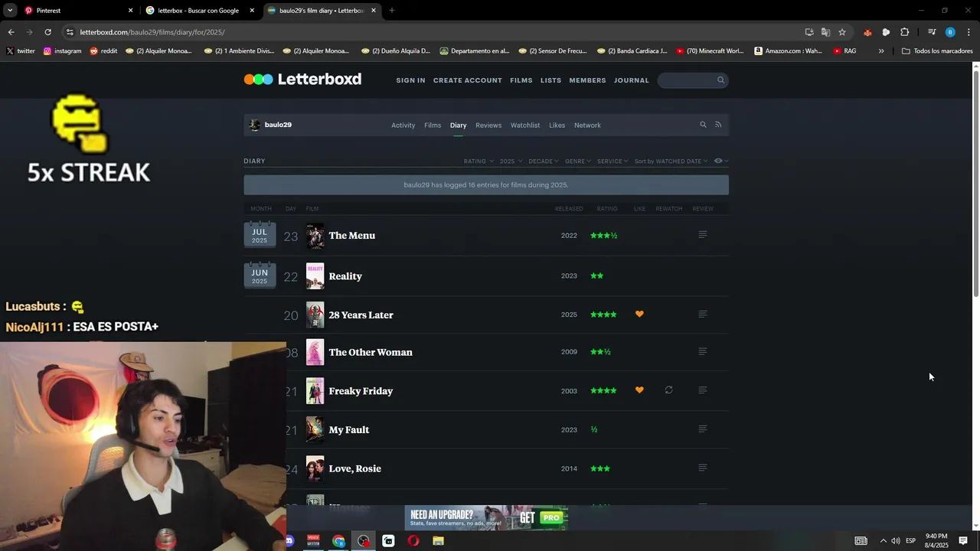Screen dimensions: 980x551
Task: Click SIGN IN in the header
Action: click(410, 80)
